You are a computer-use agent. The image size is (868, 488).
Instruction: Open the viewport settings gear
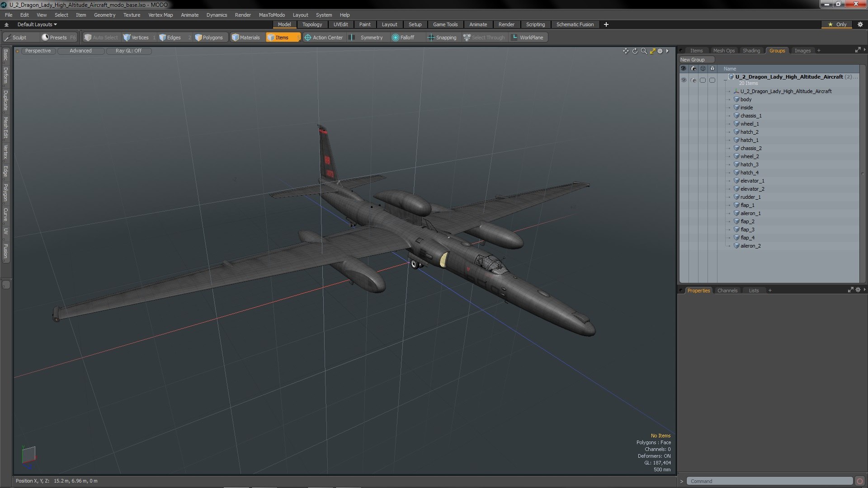point(660,51)
